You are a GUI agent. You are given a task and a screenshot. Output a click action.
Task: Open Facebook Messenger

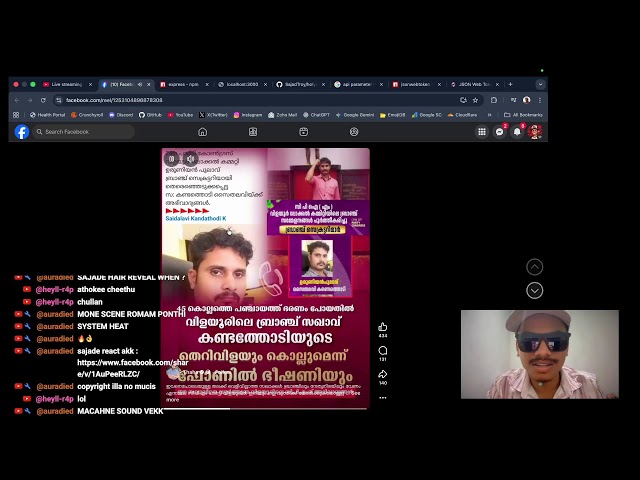(x=500, y=132)
